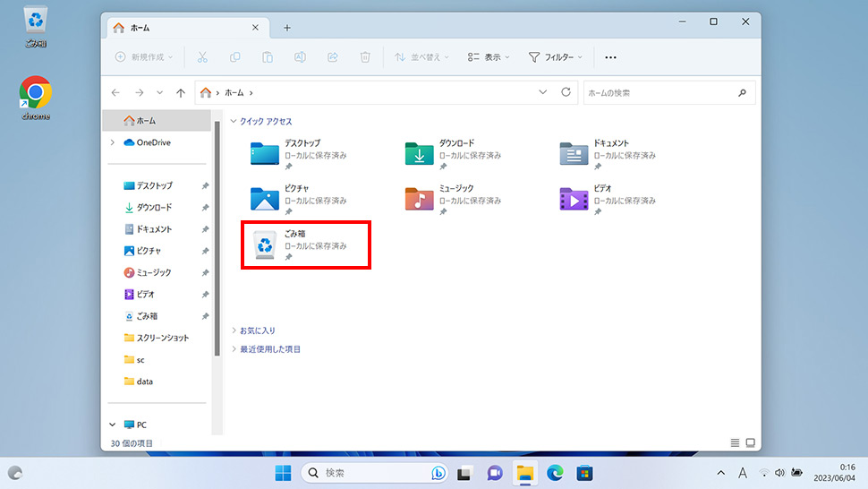Collapse the クイック アクセス section
The image size is (868, 489).
(x=234, y=121)
